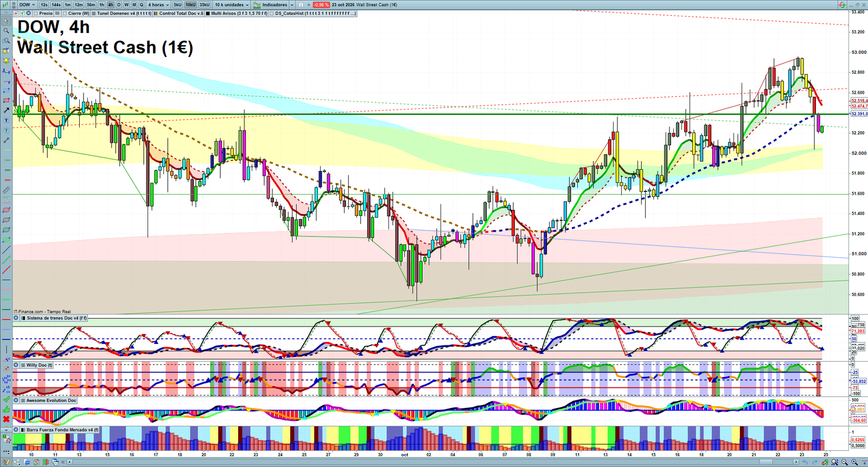The image size is (868, 467).
Task: Set history to 35kU units
Action: coord(205,5)
